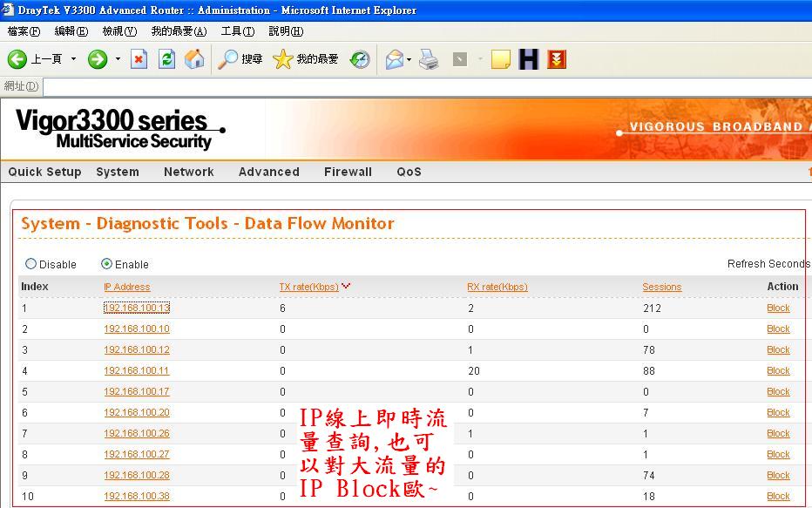Open the 檔案(F) File menu
The width and height of the screenshot is (812, 508).
[24, 31]
